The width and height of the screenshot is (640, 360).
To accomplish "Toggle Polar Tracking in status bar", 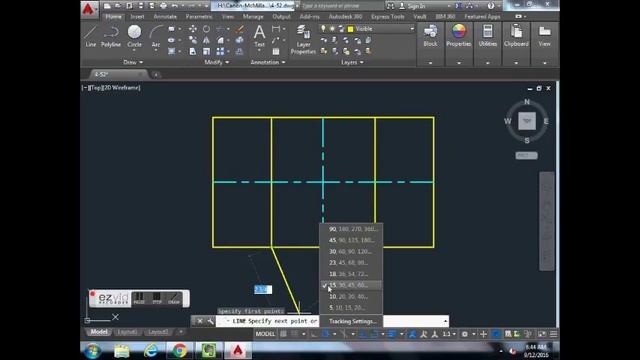I will coord(326,334).
